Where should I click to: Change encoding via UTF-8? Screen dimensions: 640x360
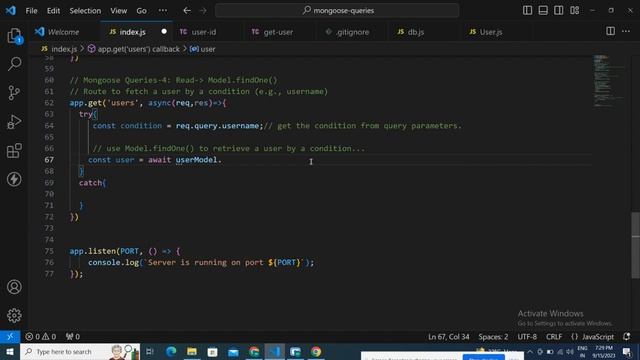[527, 337]
